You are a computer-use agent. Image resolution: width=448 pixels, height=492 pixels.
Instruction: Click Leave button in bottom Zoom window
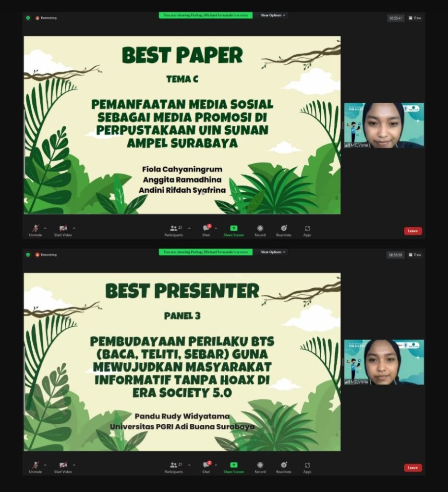[412, 467]
